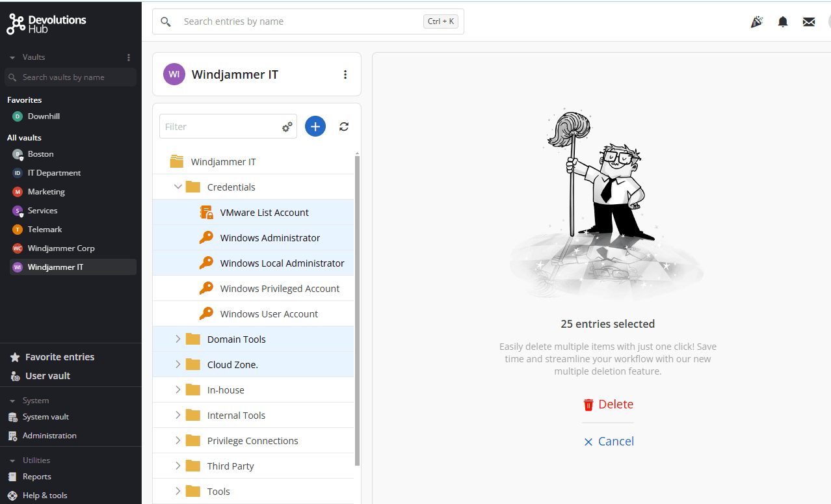Focus the Search entries by name field
Viewport: 831px width, 504px height.
(299, 21)
